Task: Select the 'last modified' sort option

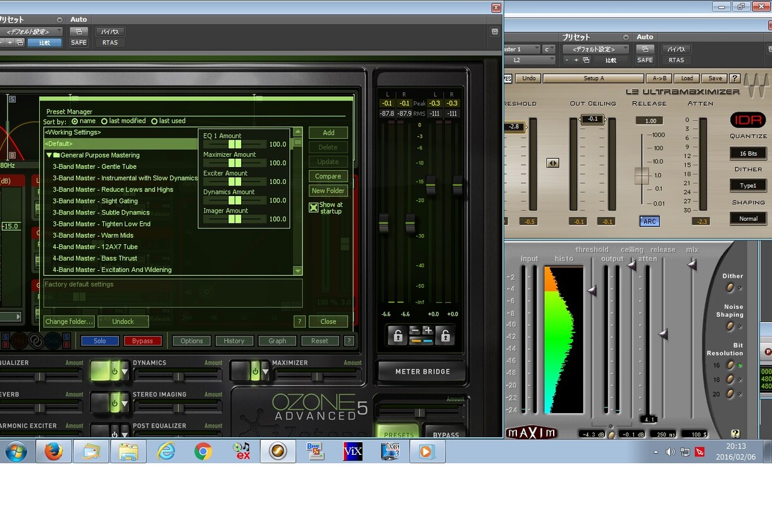Action: [123, 121]
